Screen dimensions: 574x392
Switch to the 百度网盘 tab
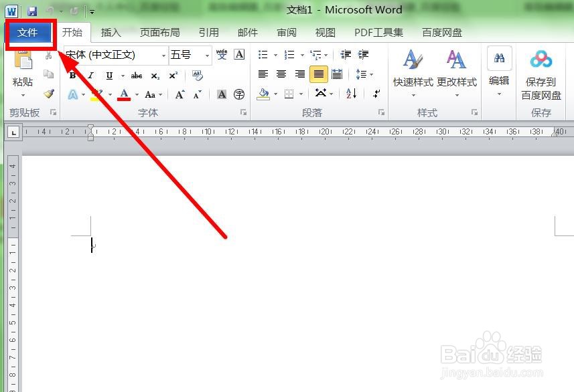click(x=442, y=33)
